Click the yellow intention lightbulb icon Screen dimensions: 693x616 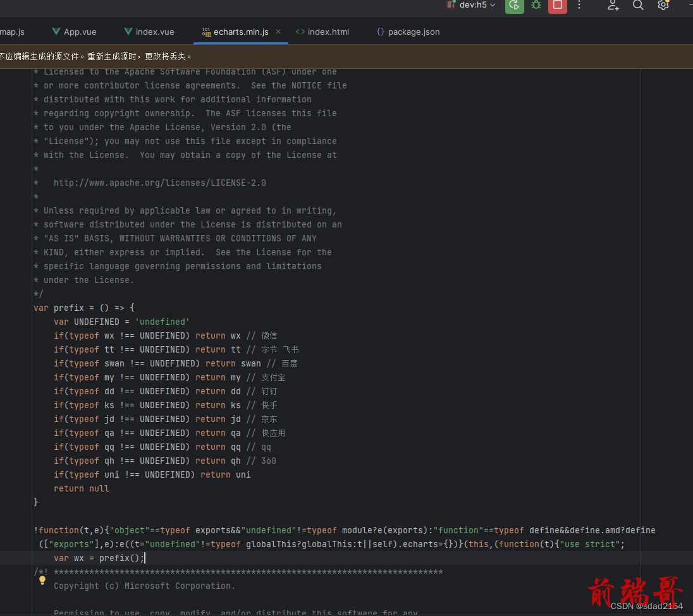[42, 581]
